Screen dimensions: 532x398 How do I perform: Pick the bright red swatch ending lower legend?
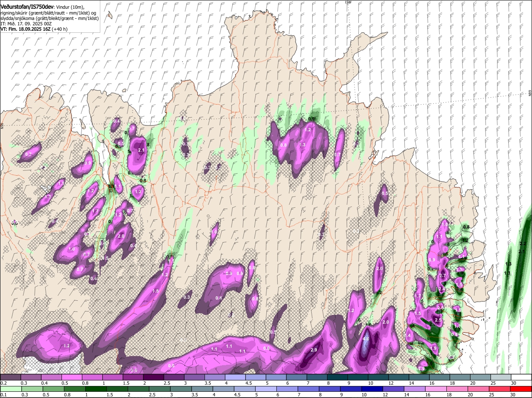pyautogui.click(x=522, y=389)
